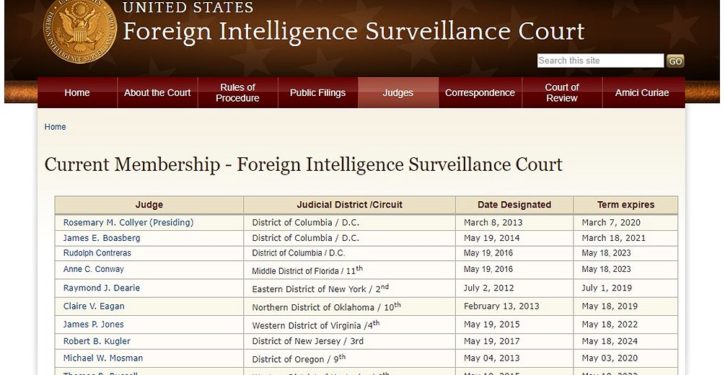Open Claire V. Eagan's link
Screen dimensions: 725x375
(94, 306)
